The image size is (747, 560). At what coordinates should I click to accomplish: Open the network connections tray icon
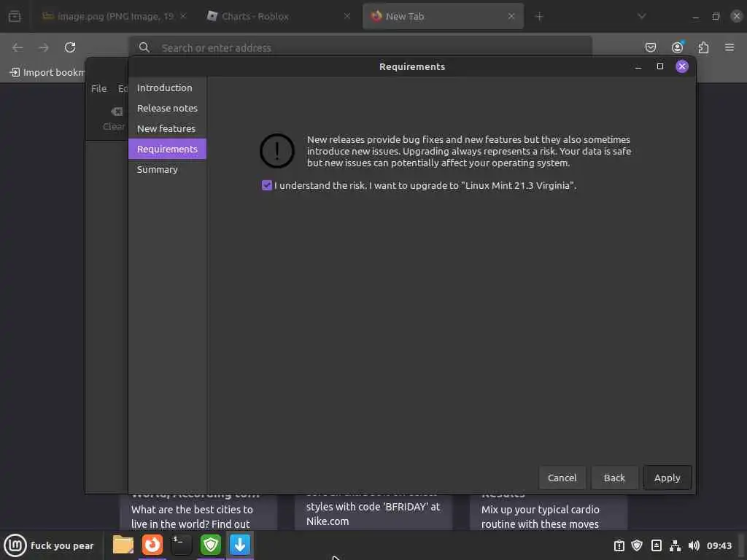[x=675, y=545]
